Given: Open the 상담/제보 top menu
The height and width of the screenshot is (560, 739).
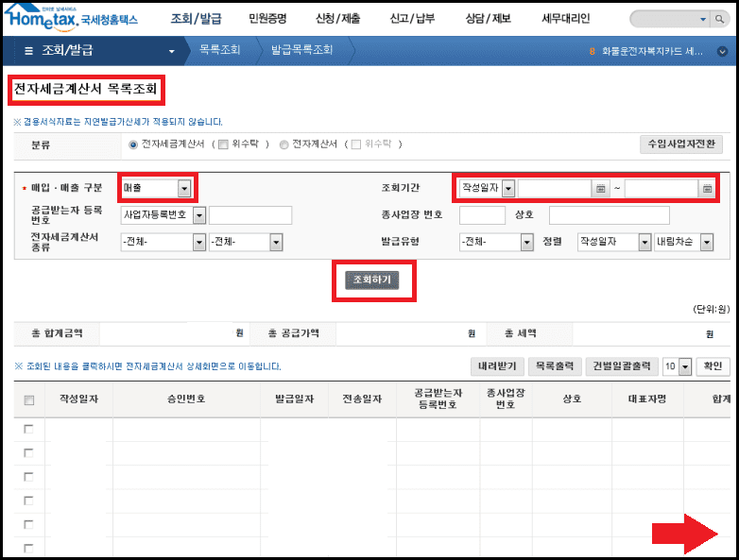Looking at the screenshot, I should click(488, 19).
